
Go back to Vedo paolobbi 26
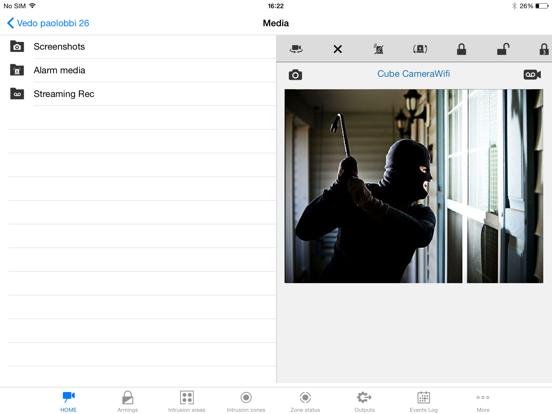tap(48, 23)
